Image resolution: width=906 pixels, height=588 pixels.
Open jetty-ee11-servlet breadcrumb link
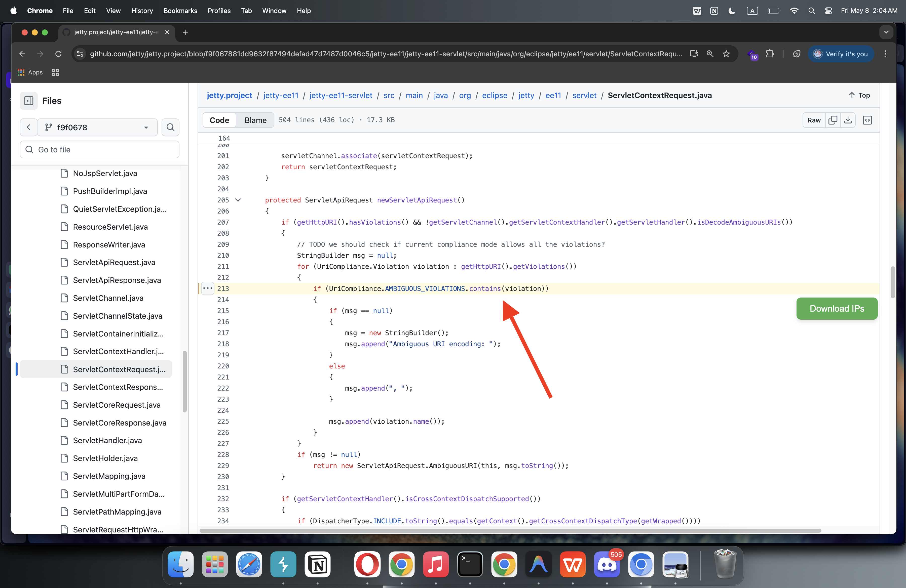click(341, 95)
